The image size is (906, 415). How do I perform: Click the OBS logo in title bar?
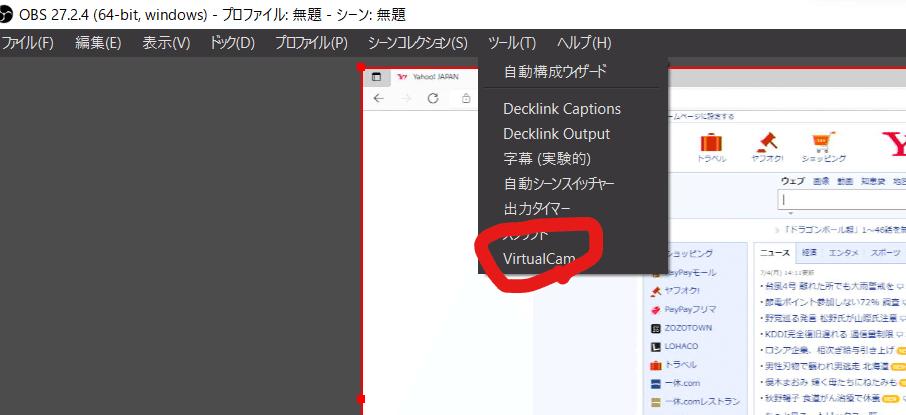[x=6, y=14]
